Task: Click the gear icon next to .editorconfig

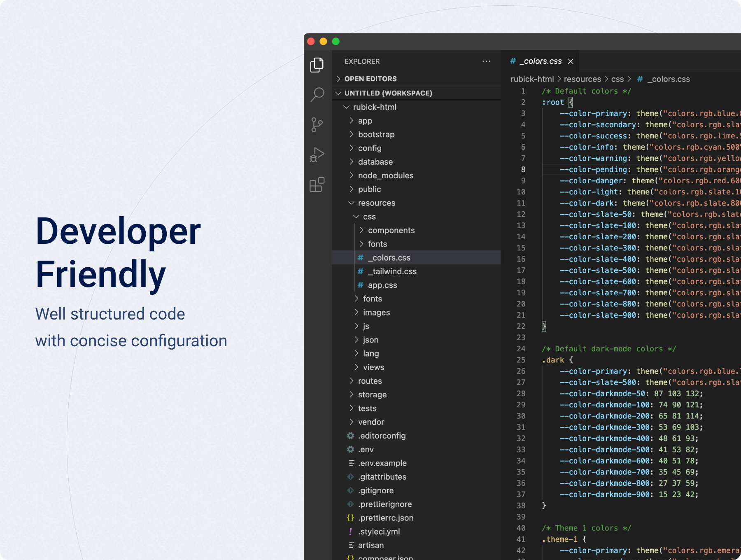Action: (x=350, y=436)
